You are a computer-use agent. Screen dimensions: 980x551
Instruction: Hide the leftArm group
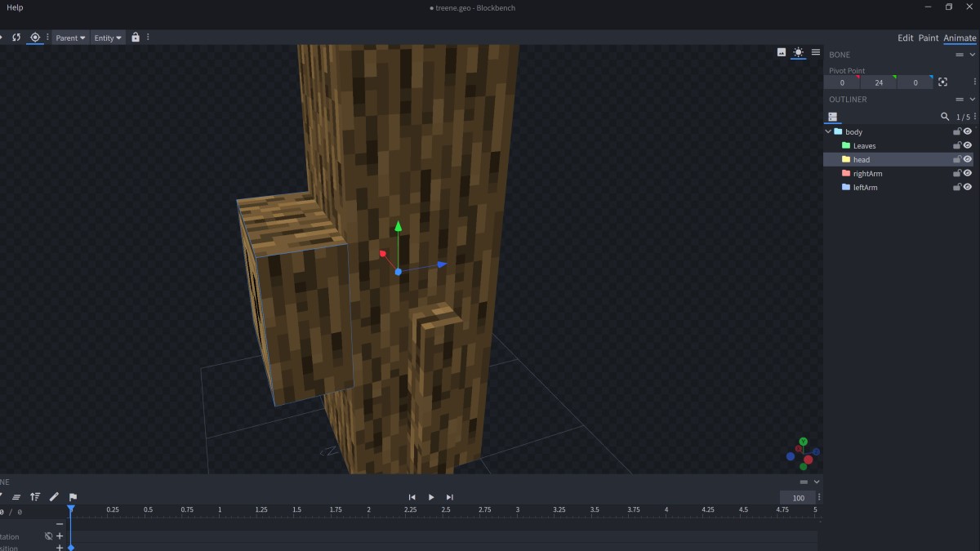(x=968, y=187)
